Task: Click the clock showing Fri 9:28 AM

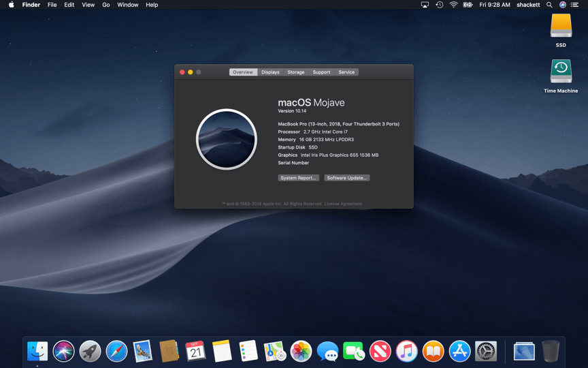Action: tap(495, 5)
